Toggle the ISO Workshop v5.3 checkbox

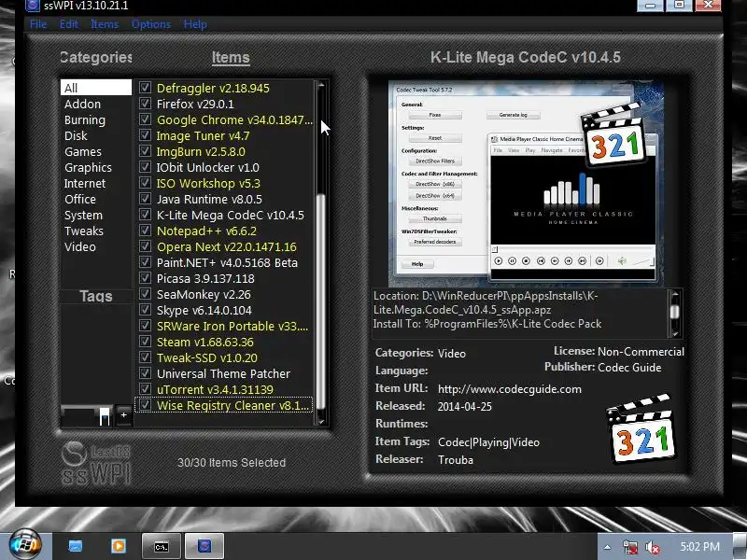pyautogui.click(x=145, y=183)
